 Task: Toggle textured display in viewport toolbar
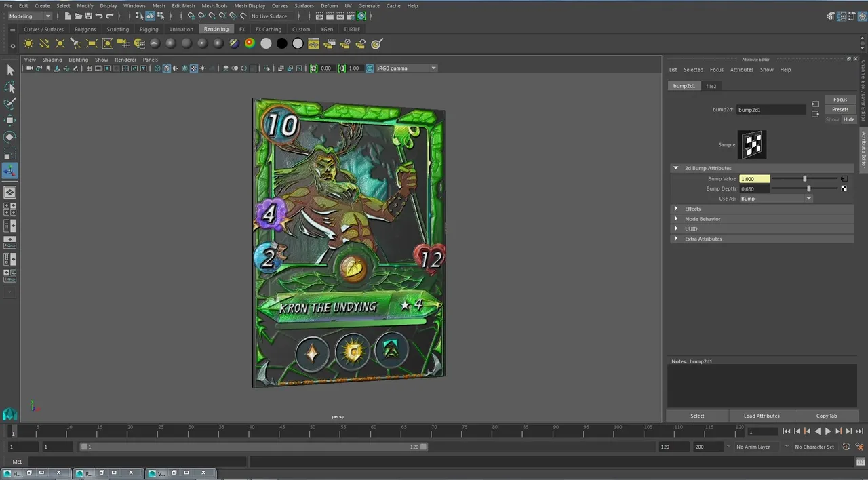tap(194, 68)
